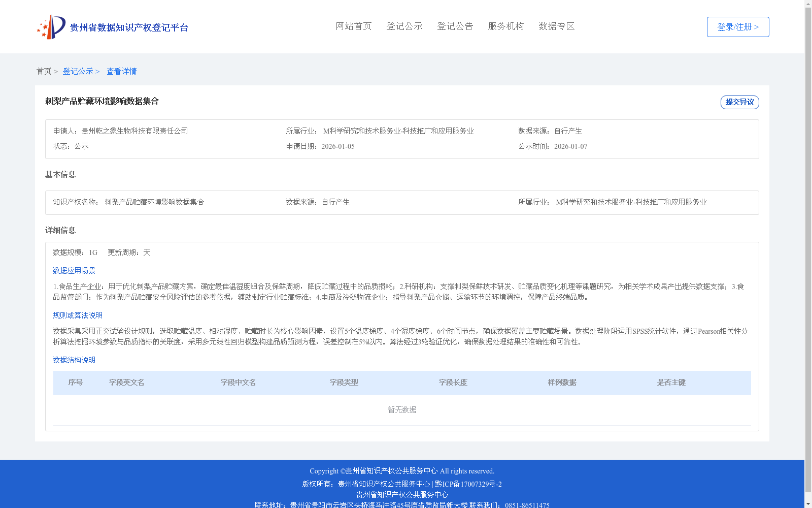This screenshot has width=812, height=508.
Task: Click 字段类型 column header
Action: point(344,383)
